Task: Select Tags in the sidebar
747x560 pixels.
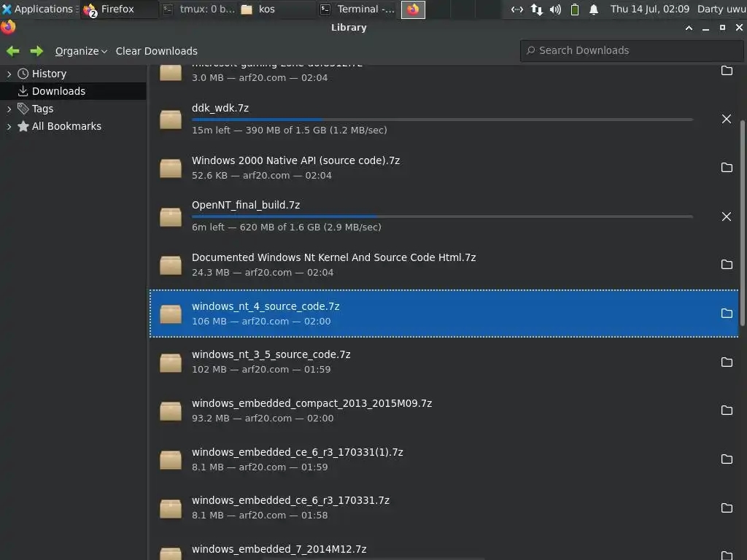Action: 42,109
